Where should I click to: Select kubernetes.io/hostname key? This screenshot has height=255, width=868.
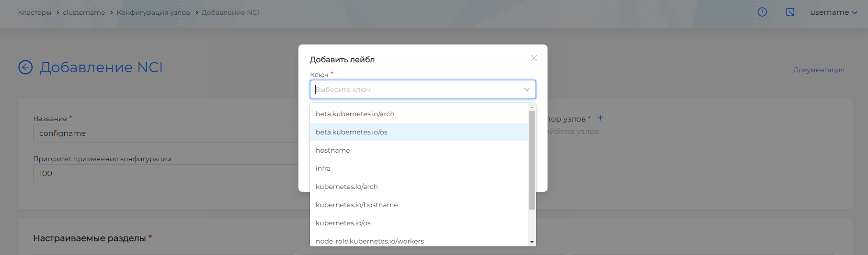(x=357, y=205)
